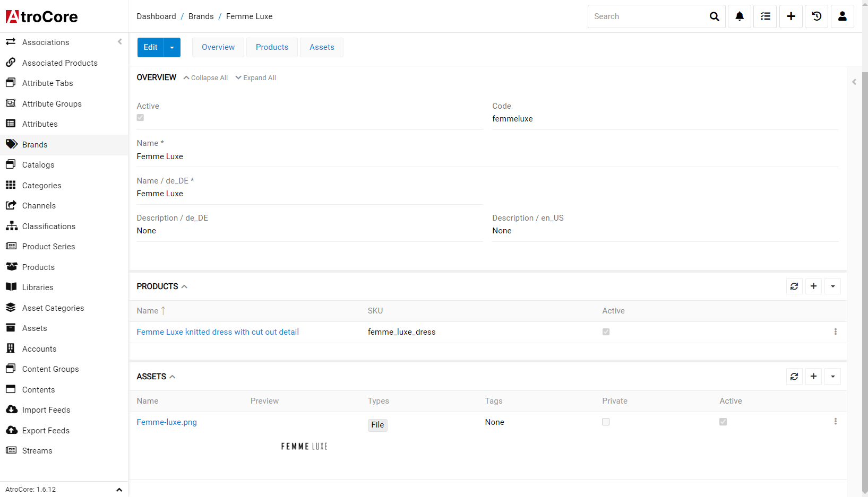868x497 pixels.
Task: Click the Attributes sidebar icon
Action: point(11,123)
